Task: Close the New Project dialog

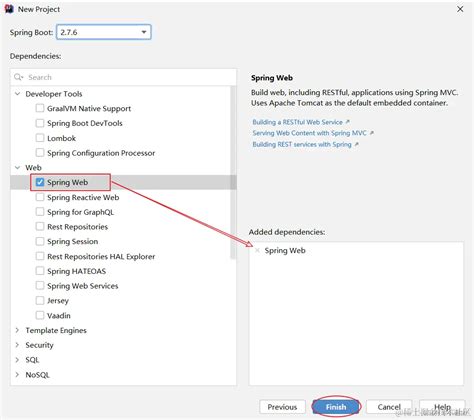Action: [460, 9]
